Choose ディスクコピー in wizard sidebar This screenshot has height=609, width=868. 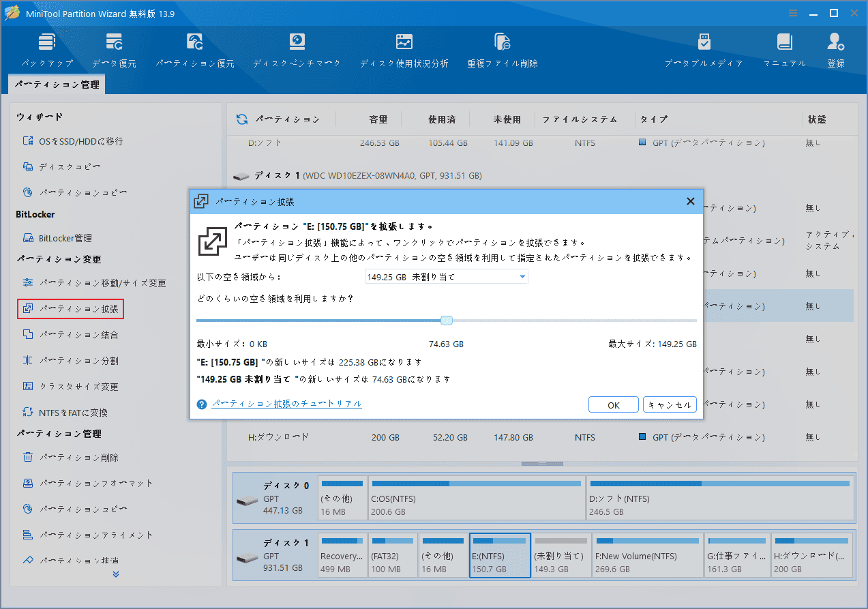point(62,166)
